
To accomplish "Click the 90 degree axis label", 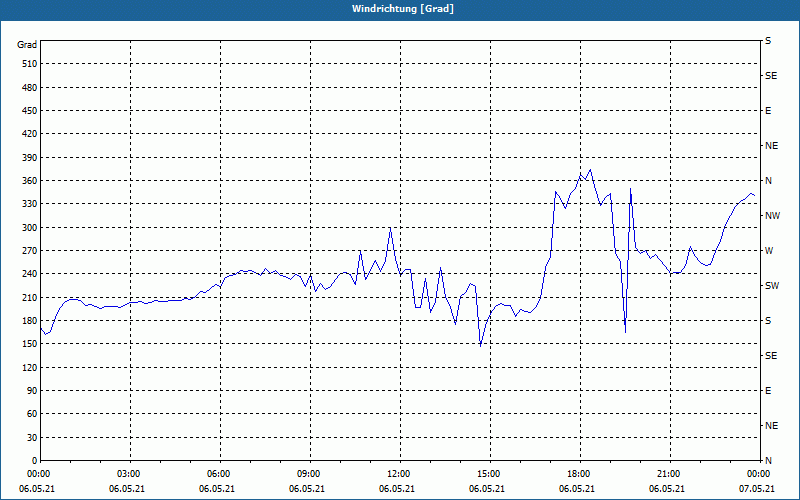I will click(32, 390).
